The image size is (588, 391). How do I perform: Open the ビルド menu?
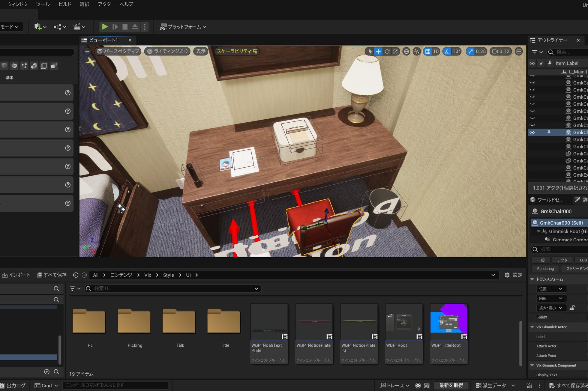[x=65, y=4]
